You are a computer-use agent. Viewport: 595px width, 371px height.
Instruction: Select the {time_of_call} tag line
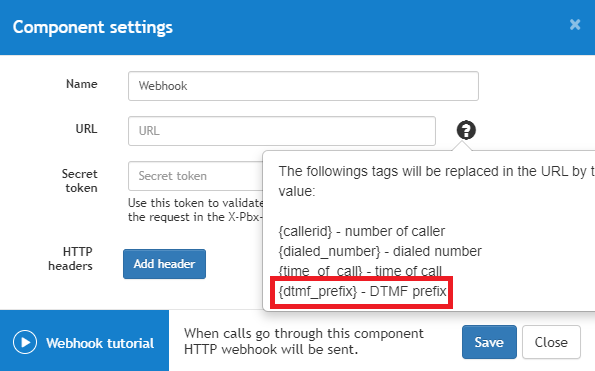[360, 270]
